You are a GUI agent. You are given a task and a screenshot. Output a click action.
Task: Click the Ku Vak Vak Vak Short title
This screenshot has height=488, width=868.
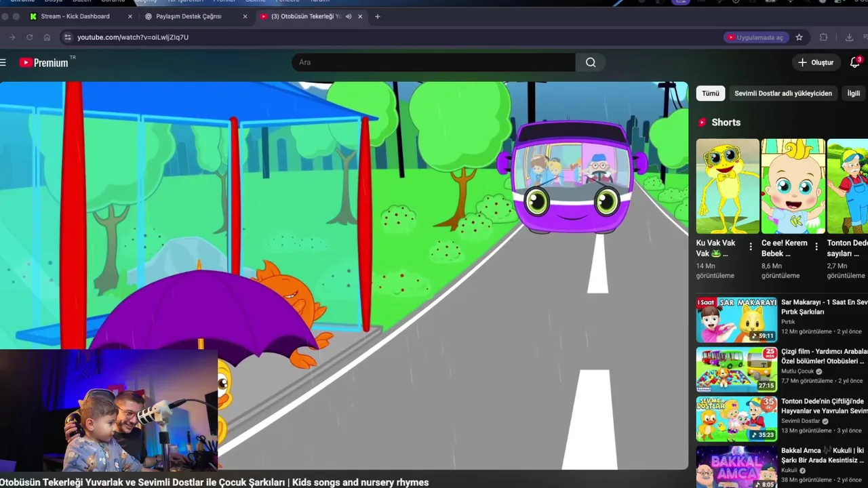(x=715, y=248)
